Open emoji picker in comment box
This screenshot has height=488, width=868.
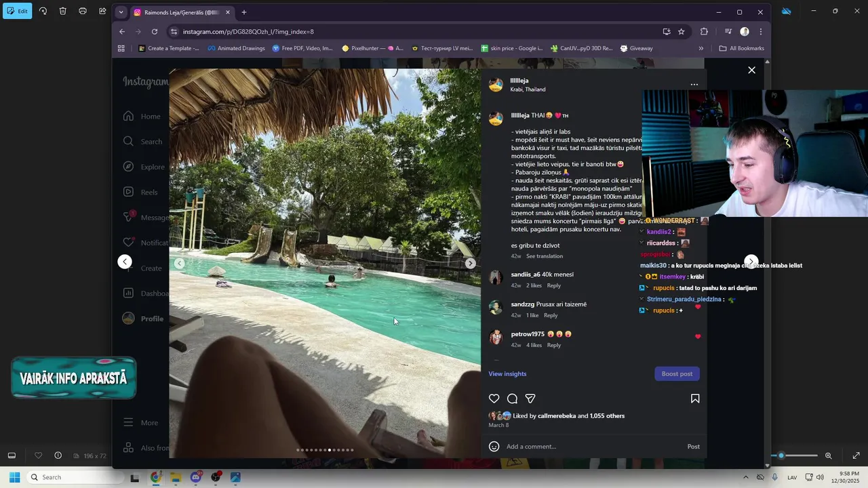click(494, 447)
